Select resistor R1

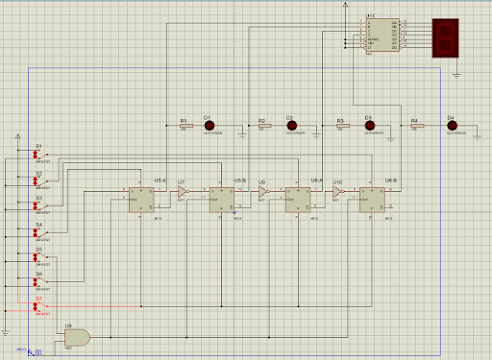coord(186,126)
